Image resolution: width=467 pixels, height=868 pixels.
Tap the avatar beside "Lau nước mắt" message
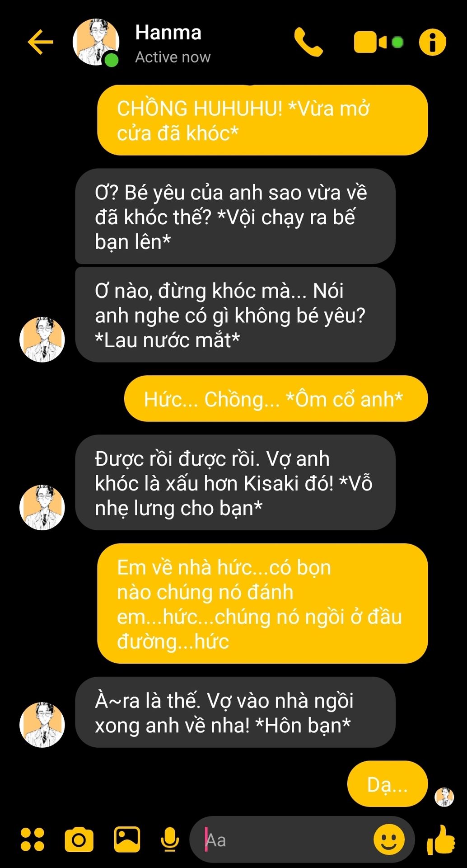tap(42, 340)
